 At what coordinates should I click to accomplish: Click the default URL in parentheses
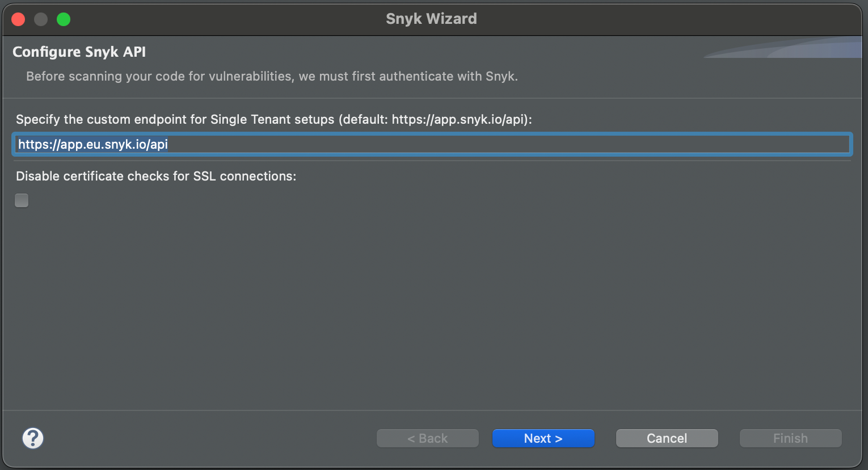pyautogui.click(x=460, y=119)
